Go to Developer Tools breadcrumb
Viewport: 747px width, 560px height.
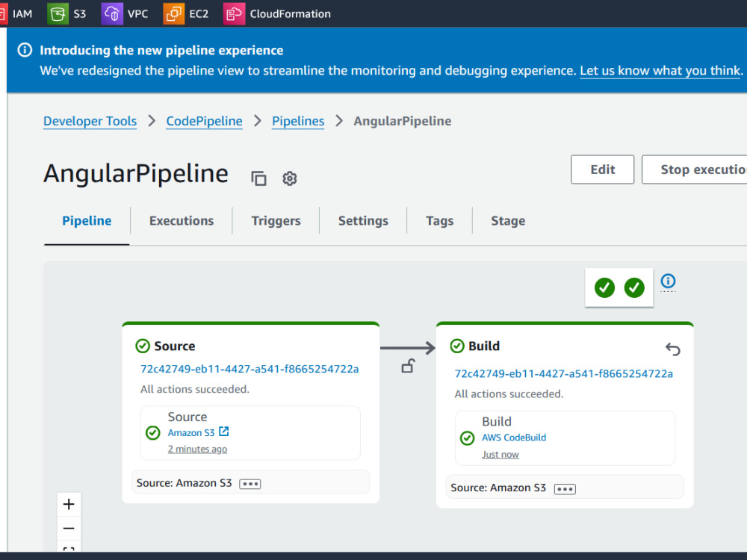pos(90,121)
